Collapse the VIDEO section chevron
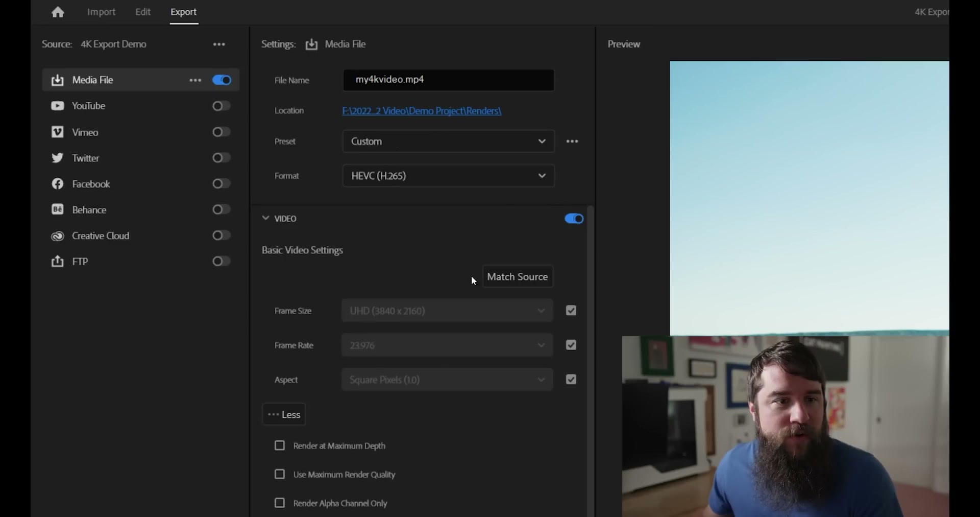Image resolution: width=980 pixels, height=517 pixels. 265,218
